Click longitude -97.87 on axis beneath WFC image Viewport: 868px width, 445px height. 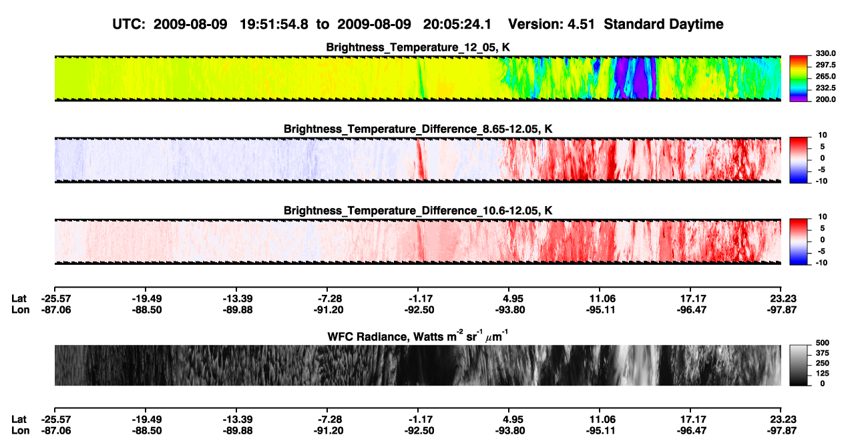[x=781, y=430]
